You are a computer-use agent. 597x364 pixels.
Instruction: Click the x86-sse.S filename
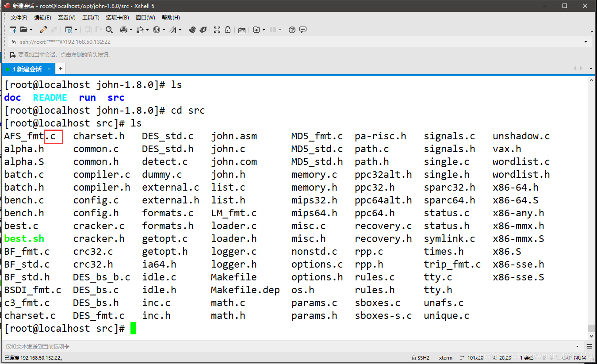click(x=518, y=277)
